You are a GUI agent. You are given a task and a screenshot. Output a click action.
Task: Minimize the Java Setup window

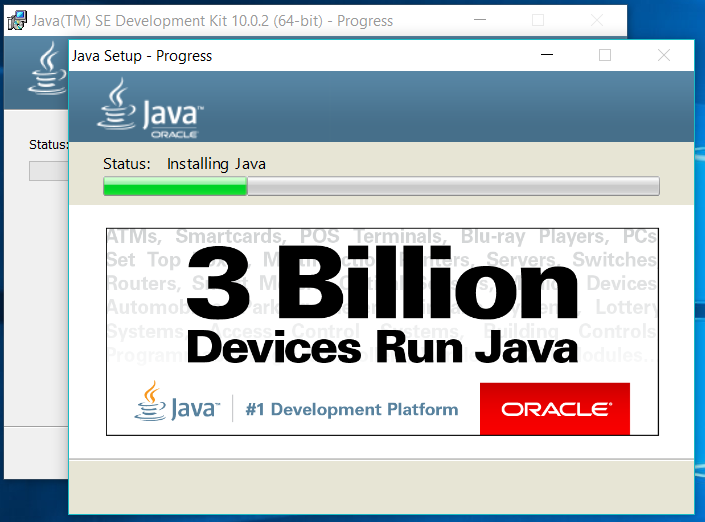click(x=547, y=55)
